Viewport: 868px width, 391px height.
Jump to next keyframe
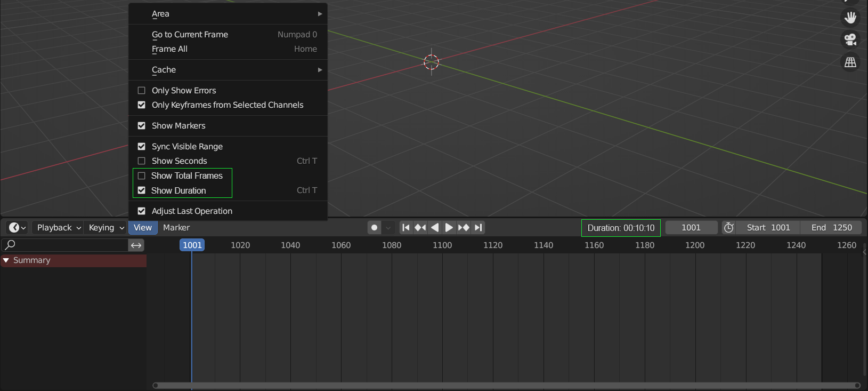(464, 228)
